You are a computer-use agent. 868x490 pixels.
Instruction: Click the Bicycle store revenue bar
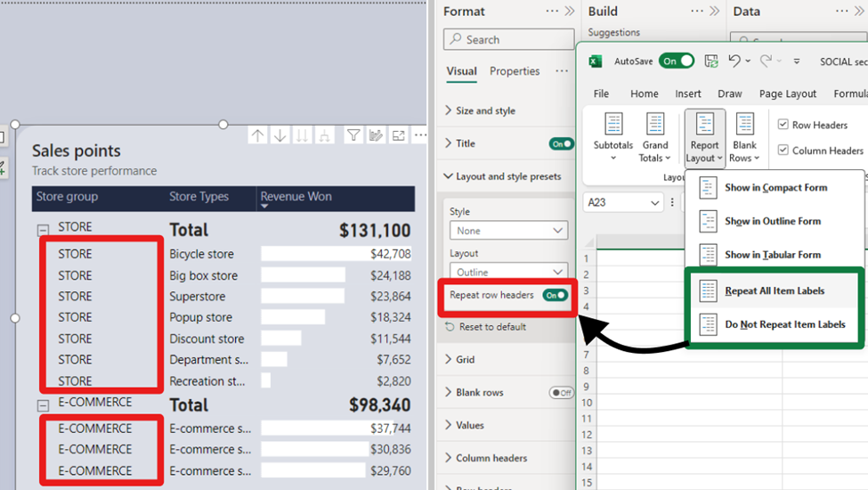tap(336, 254)
